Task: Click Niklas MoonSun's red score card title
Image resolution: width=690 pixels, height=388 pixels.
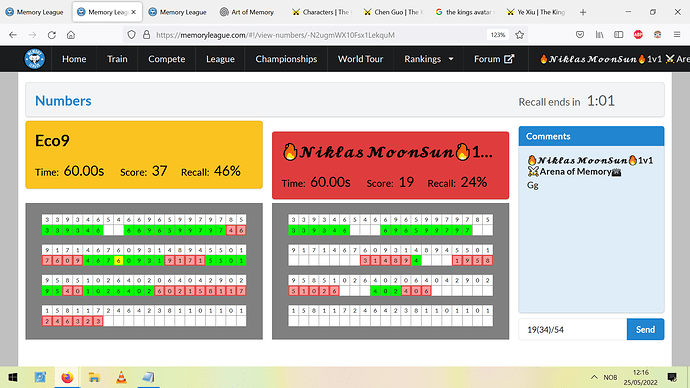Action: point(388,153)
